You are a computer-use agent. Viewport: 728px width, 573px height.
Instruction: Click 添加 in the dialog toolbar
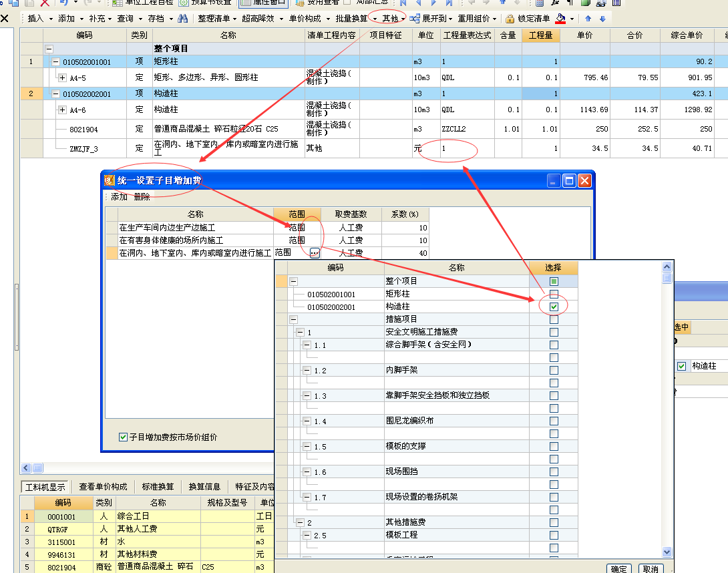[119, 197]
